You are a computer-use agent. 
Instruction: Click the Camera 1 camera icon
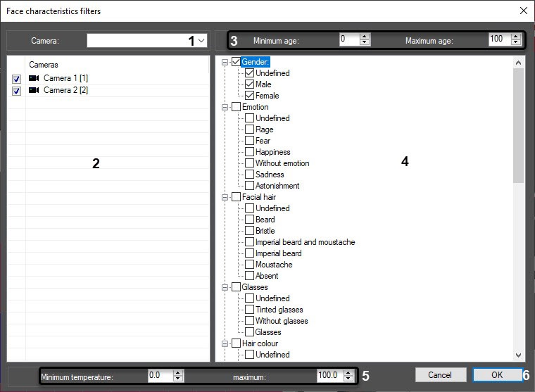click(x=34, y=78)
